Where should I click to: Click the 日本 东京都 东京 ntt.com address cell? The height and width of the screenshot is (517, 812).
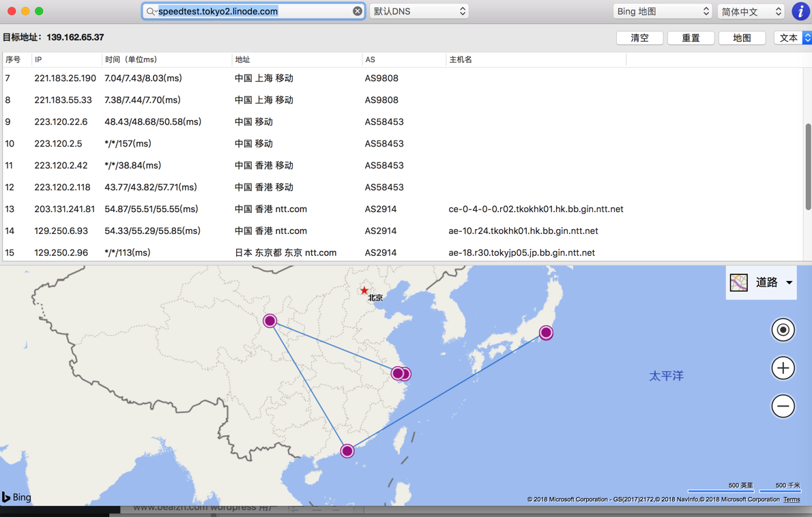(x=286, y=252)
